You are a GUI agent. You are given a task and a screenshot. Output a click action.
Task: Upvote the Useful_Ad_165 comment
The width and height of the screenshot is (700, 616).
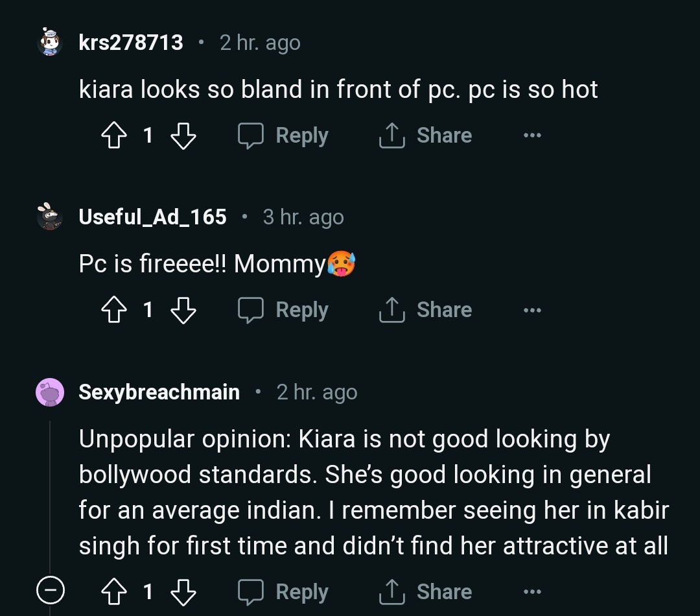[114, 310]
